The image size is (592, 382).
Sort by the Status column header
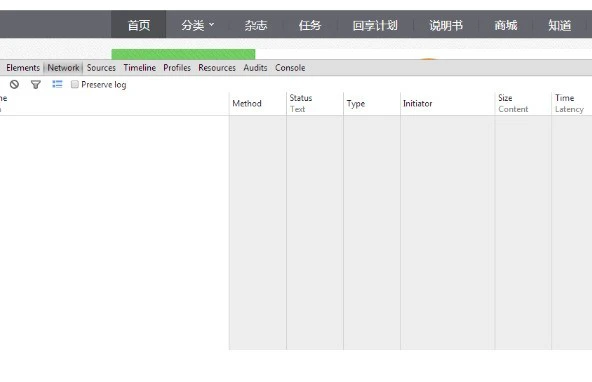pyautogui.click(x=315, y=103)
